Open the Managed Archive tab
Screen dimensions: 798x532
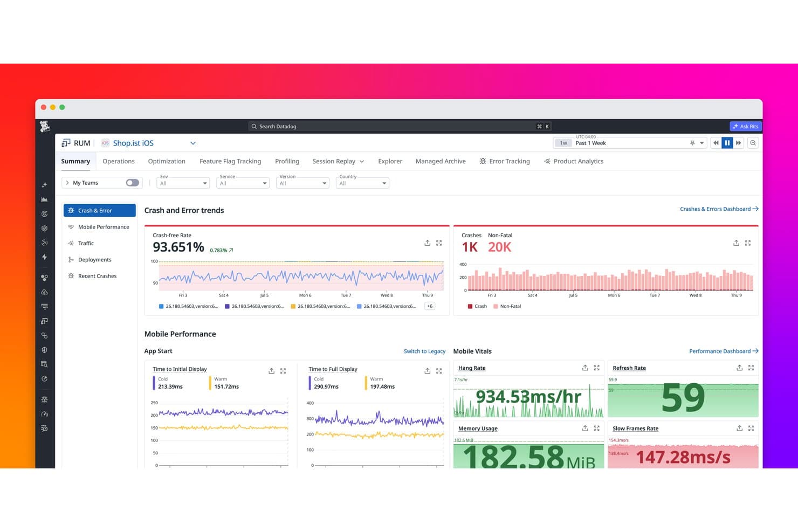coord(441,161)
